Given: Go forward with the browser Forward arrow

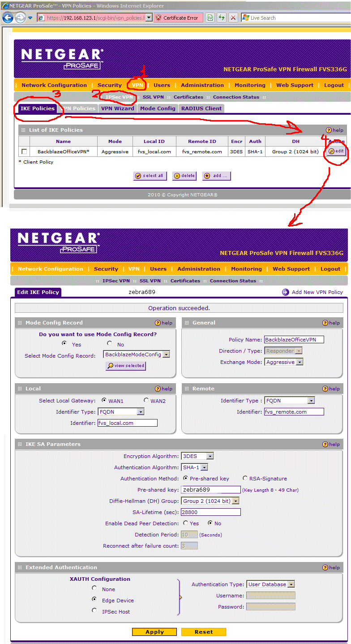Looking at the screenshot, I should [20, 18].
